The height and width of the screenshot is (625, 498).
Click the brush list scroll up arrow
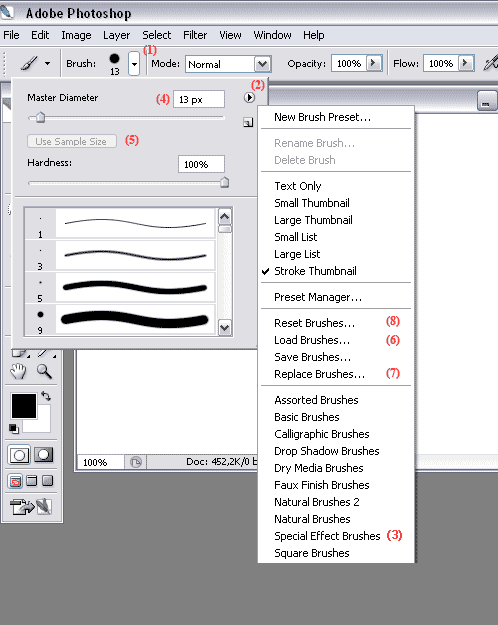(x=225, y=217)
